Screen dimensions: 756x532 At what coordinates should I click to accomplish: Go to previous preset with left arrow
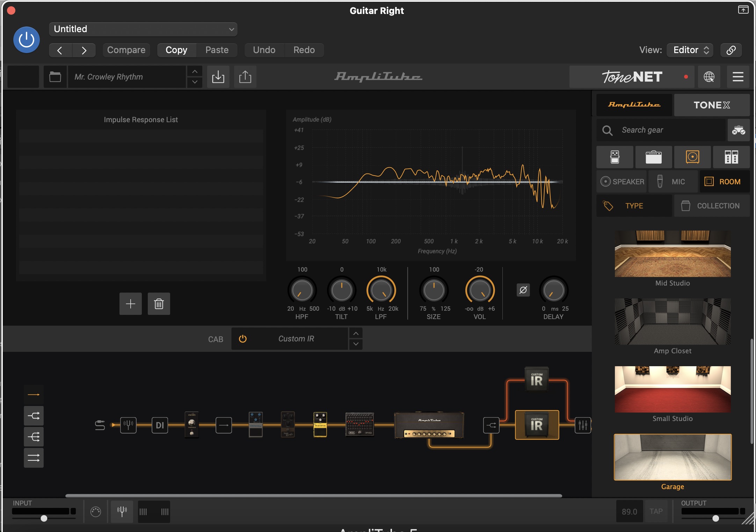tap(60, 50)
